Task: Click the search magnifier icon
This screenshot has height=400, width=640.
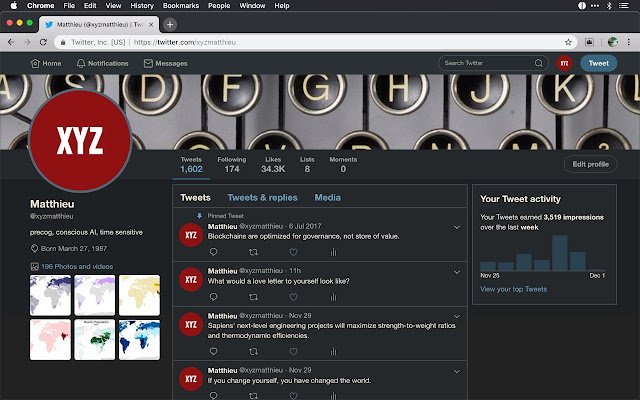Action: coord(539,63)
